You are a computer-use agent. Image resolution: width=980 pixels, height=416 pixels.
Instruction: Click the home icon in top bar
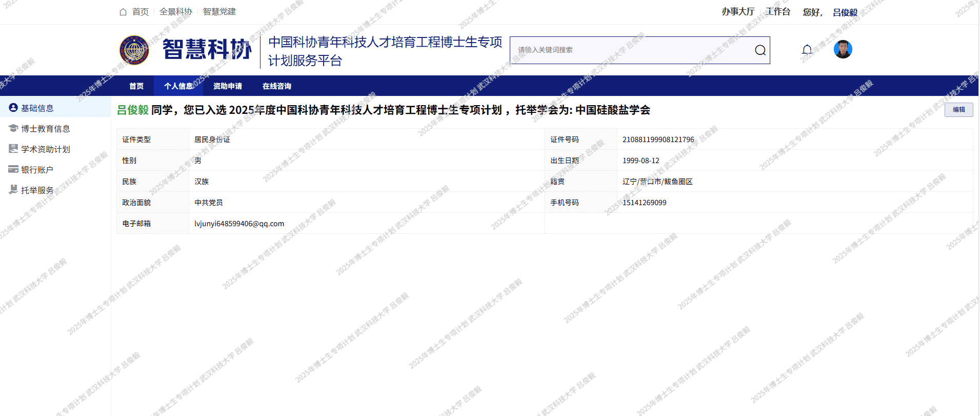[x=123, y=12]
